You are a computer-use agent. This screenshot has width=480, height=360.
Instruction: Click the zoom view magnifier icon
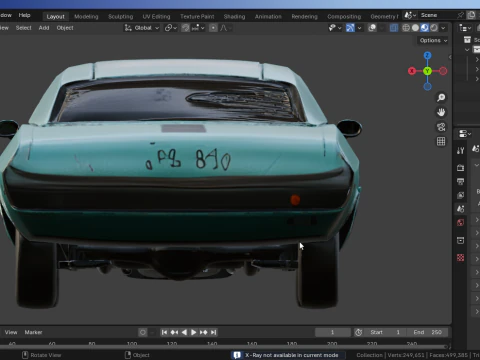(441, 97)
